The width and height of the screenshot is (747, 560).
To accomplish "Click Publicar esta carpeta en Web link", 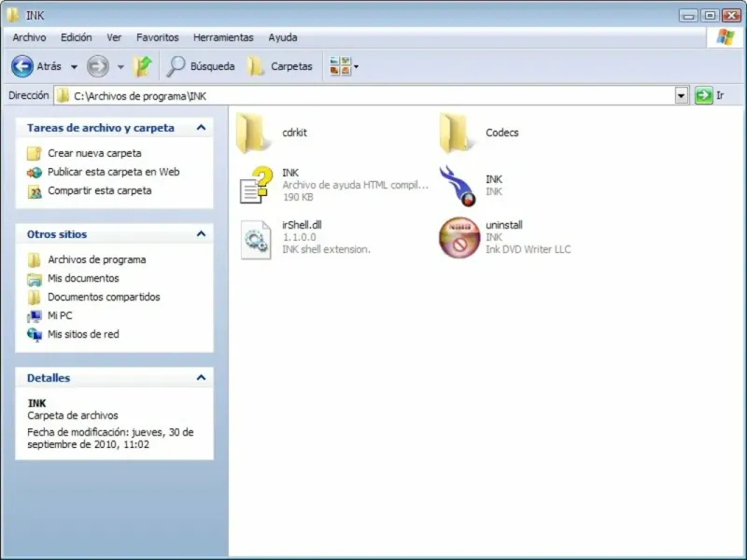I will coord(113,172).
